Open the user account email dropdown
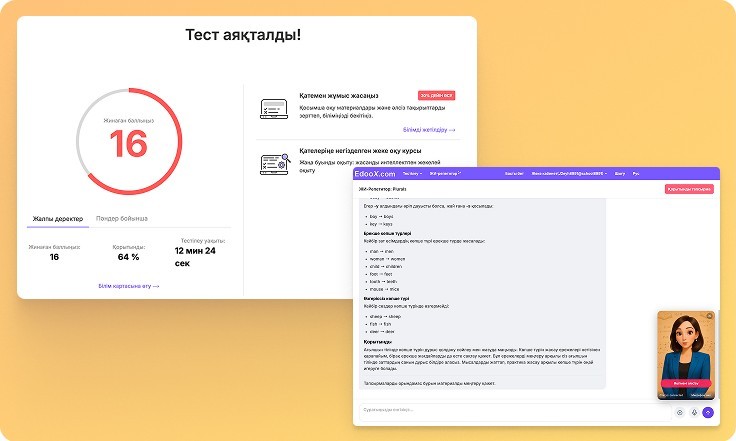Image resolution: width=736 pixels, height=441 pixels. click(569, 174)
